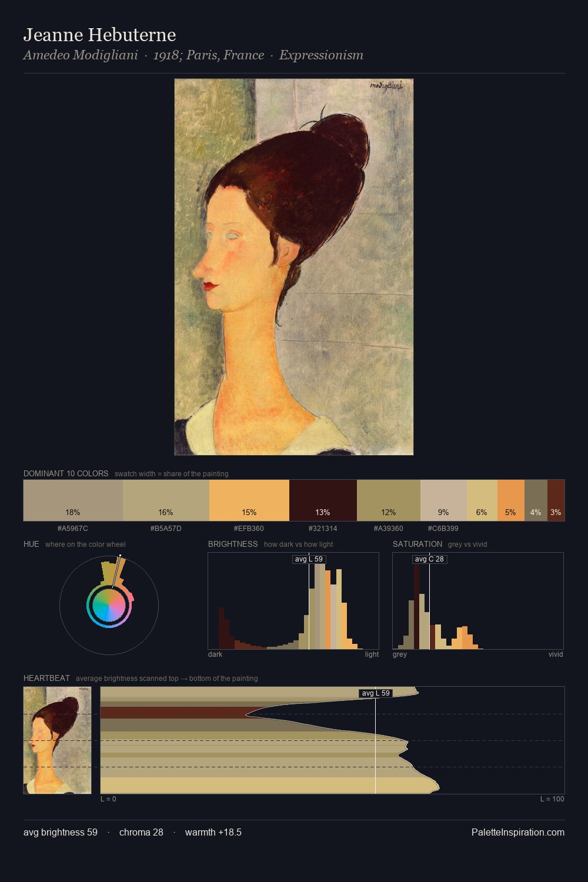Open the PaletteInspiration.com link
The image size is (588, 882).
pyautogui.click(x=518, y=832)
